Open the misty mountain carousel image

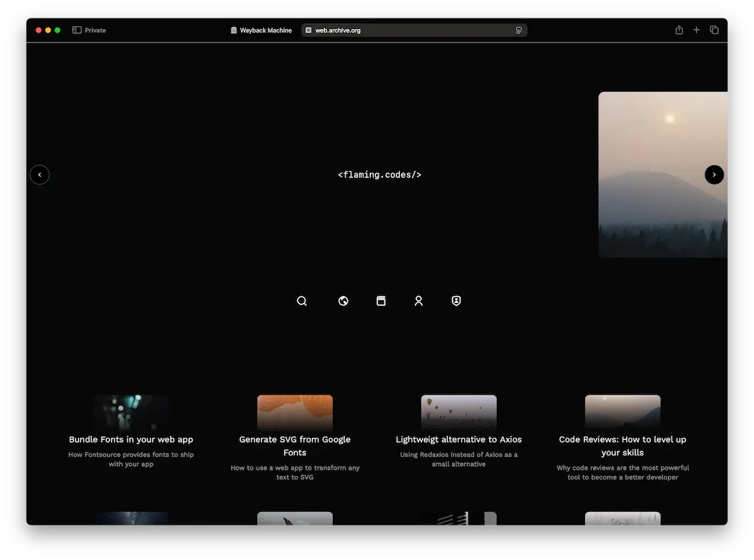(663, 174)
